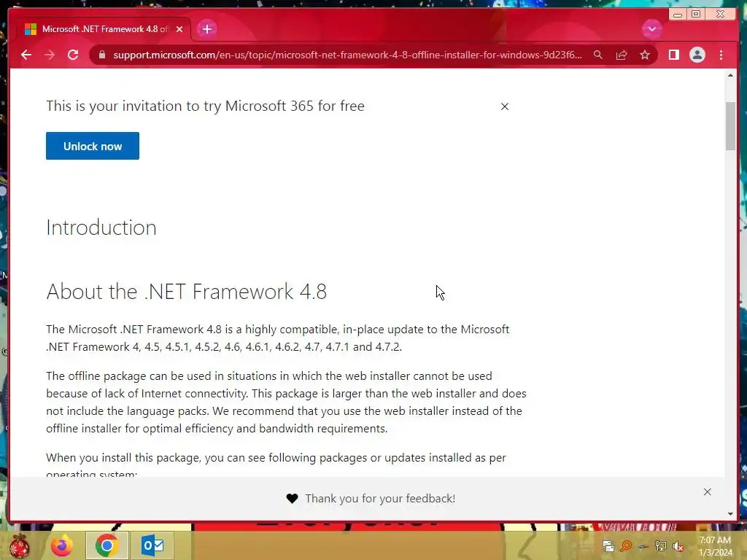
Task: Click the Introduction heading
Action: (101, 227)
